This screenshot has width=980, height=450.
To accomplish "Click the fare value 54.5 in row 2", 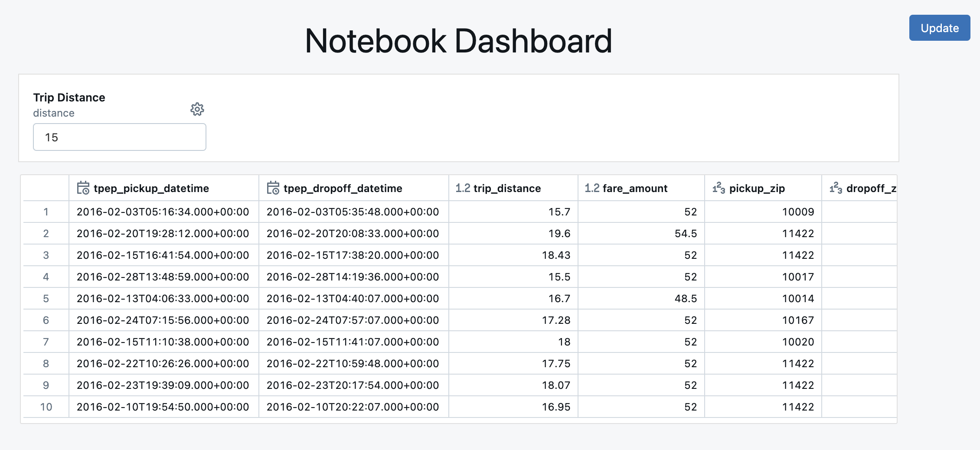I will pyautogui.click(x=686, y=233).
